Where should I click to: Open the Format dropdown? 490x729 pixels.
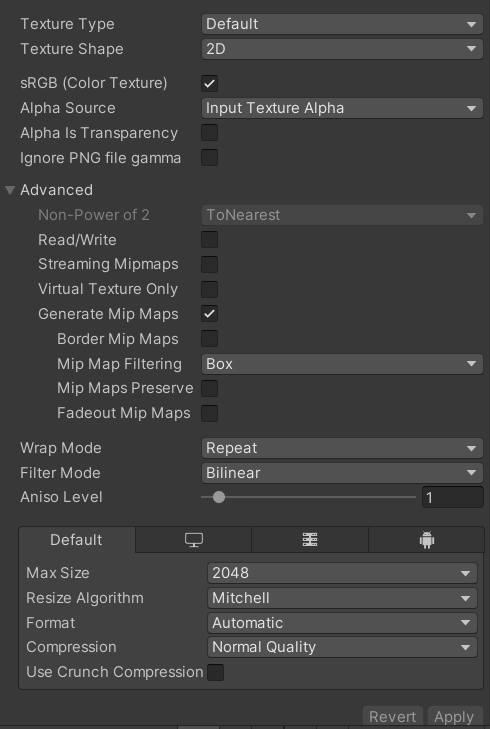click(342, 623)
